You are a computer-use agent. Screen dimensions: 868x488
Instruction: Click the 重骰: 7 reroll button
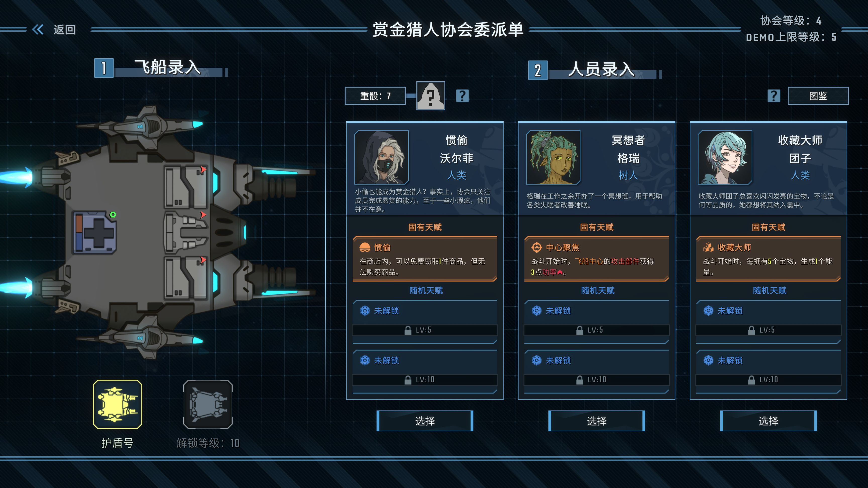coord(375,96)
